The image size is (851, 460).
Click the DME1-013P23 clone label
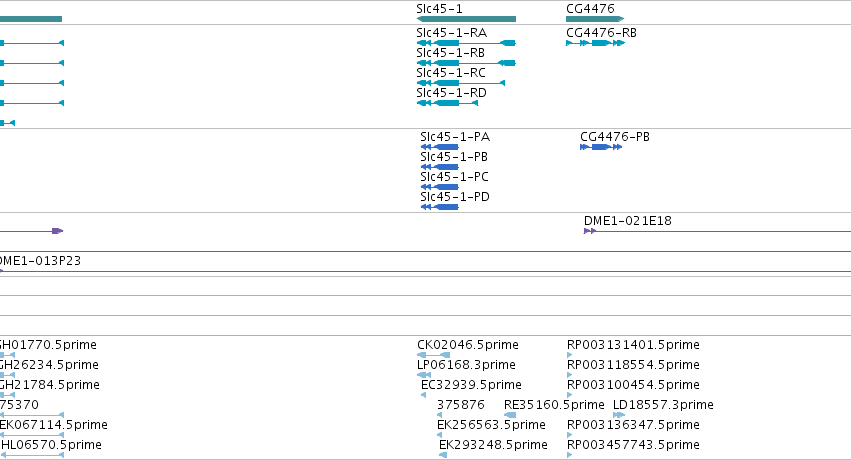tap(40, 261)
